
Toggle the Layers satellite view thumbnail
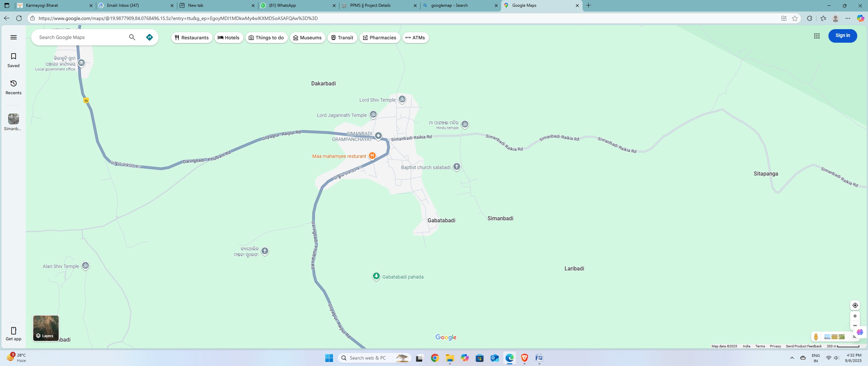(46, 328)
